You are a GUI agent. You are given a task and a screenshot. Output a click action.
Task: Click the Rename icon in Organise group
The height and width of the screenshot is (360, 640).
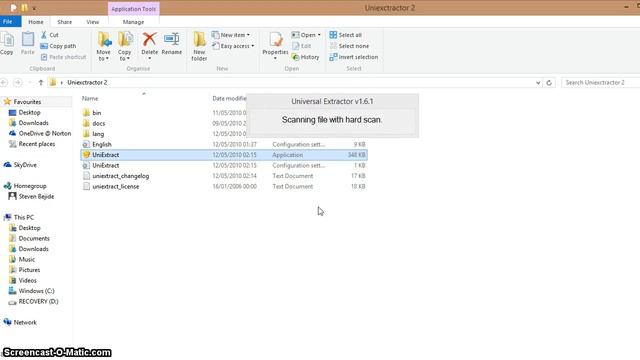tap(172, 44)
